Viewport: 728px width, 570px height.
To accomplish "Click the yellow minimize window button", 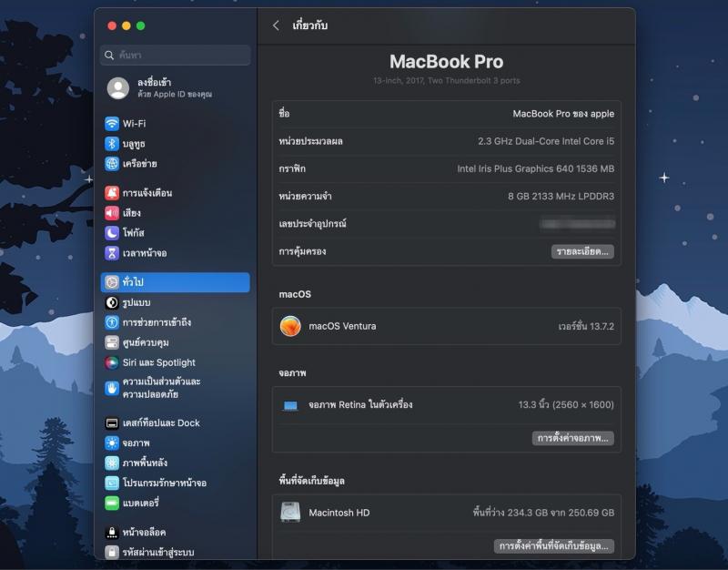I will pos(126,26).
